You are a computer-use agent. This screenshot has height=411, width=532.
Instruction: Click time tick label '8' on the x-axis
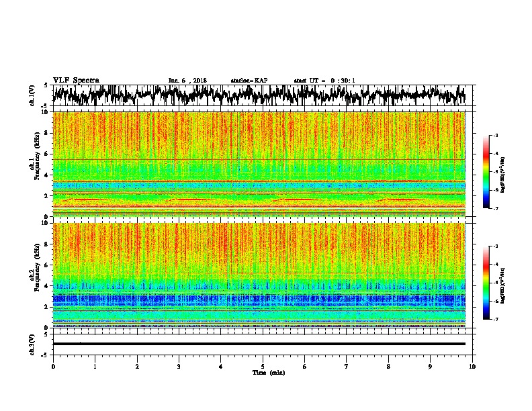(388, 367)
